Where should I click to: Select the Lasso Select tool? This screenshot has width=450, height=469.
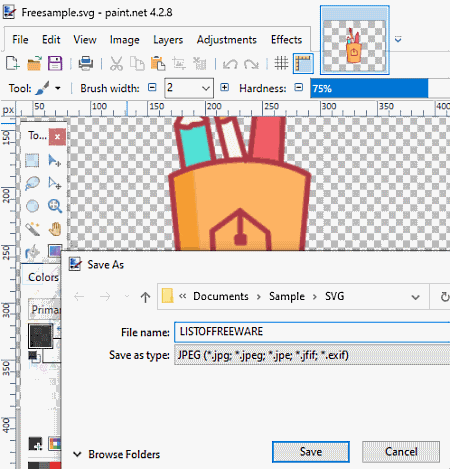32,183
